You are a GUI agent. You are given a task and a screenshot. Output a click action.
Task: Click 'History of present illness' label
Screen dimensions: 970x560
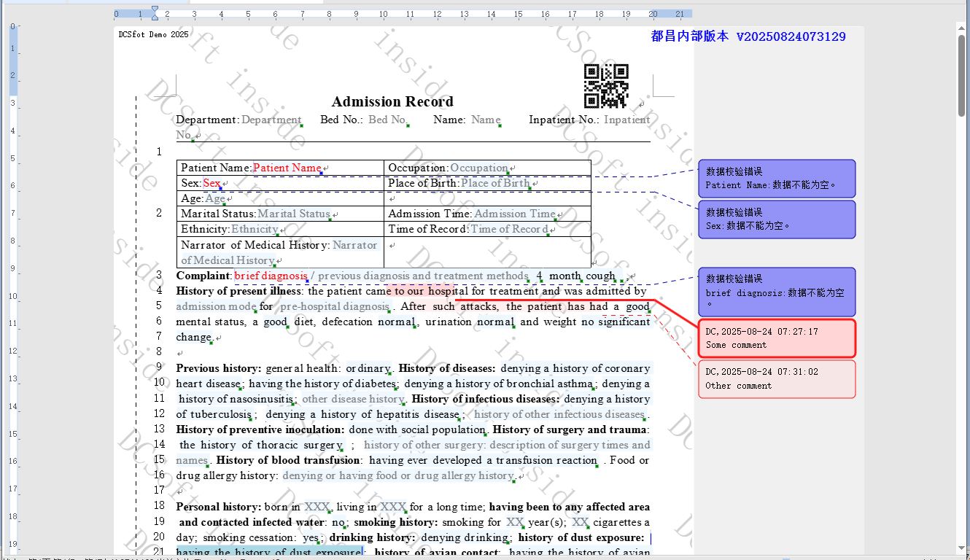(240, 291)
